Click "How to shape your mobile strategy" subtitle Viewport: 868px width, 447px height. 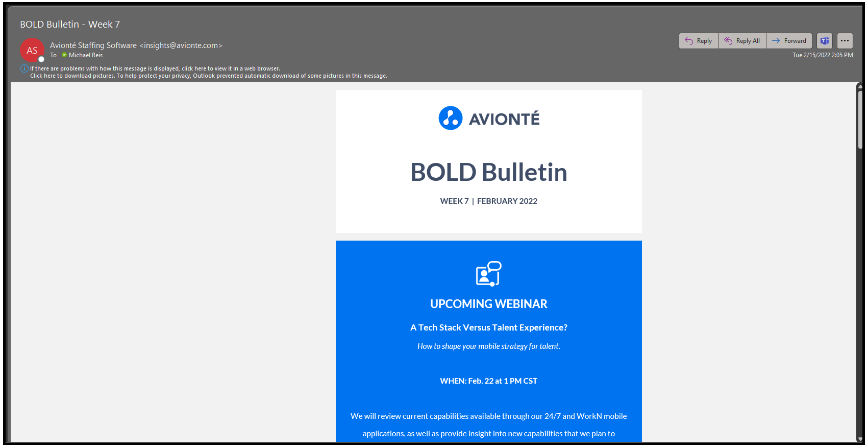coord(489,346)
